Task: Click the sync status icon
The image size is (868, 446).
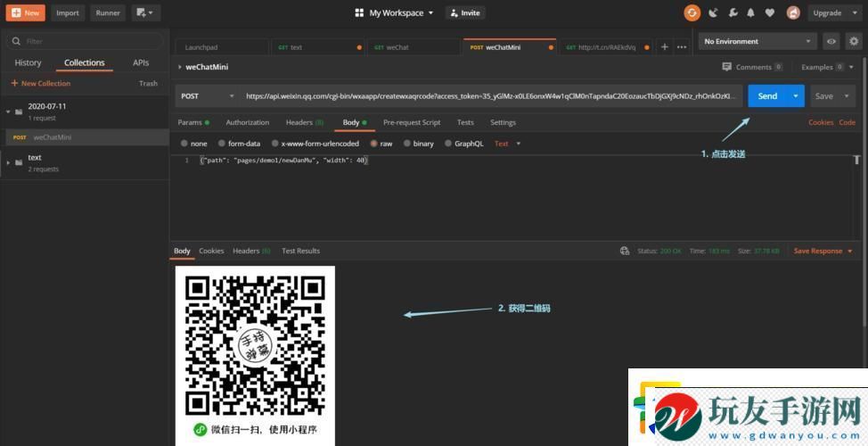Action: 692,12
